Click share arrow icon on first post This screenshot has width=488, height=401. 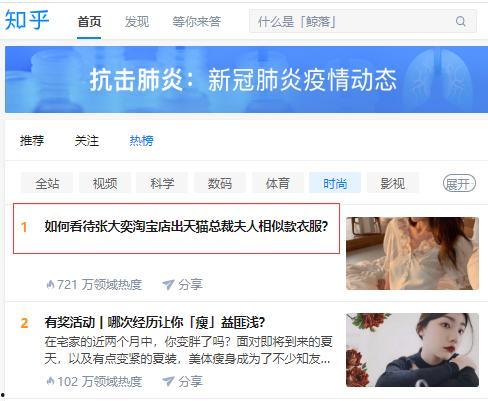tap(168, 284)
